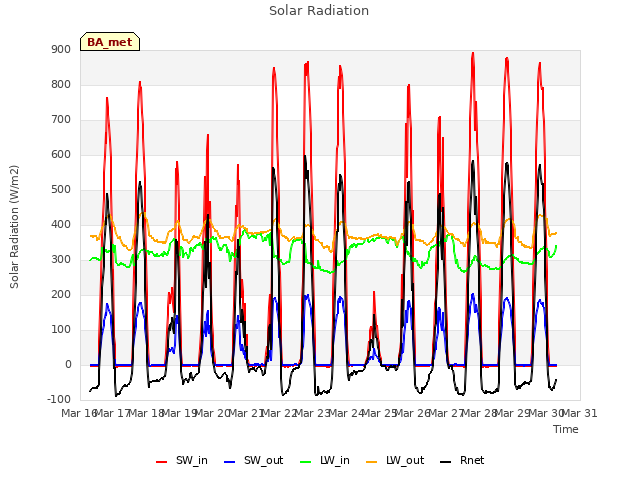Click the -100 y-axis tick label
This screenshot has height=480, width=640.
pos(59,400)
